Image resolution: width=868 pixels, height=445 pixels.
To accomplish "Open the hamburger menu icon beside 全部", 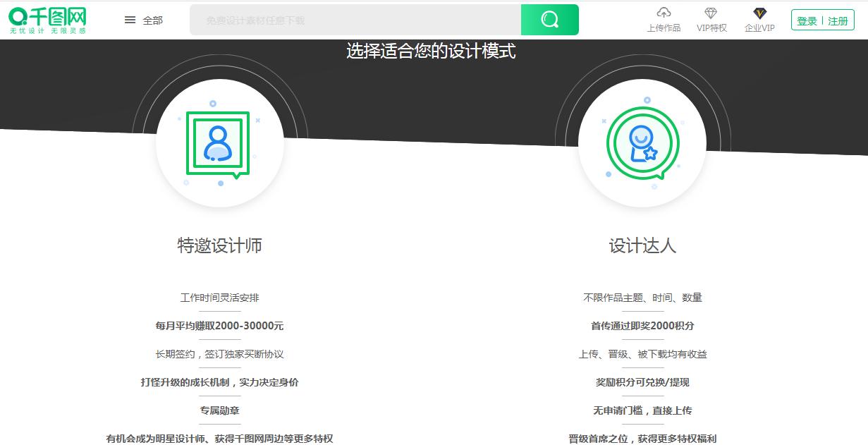I will (130, 20).
